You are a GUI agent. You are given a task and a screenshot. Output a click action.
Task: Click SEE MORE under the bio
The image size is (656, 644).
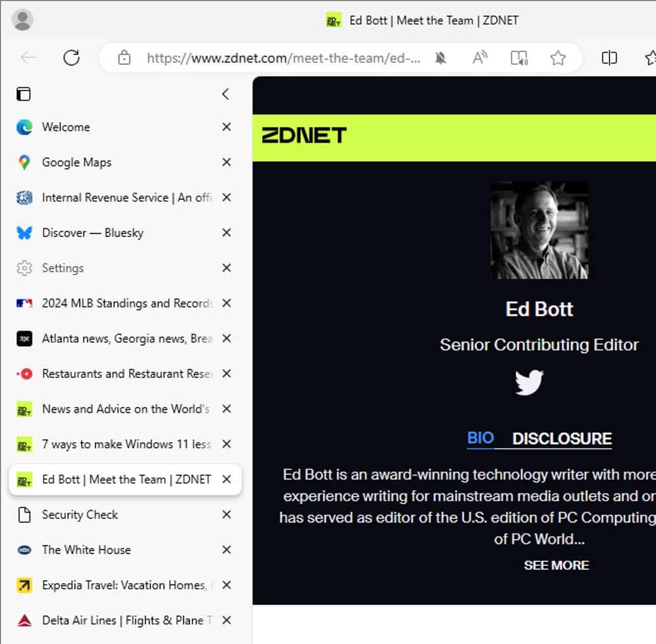556,565
